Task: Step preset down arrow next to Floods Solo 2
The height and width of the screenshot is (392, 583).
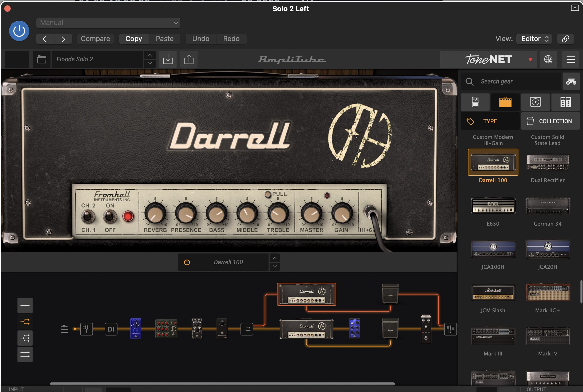Action: pos(150,63)
